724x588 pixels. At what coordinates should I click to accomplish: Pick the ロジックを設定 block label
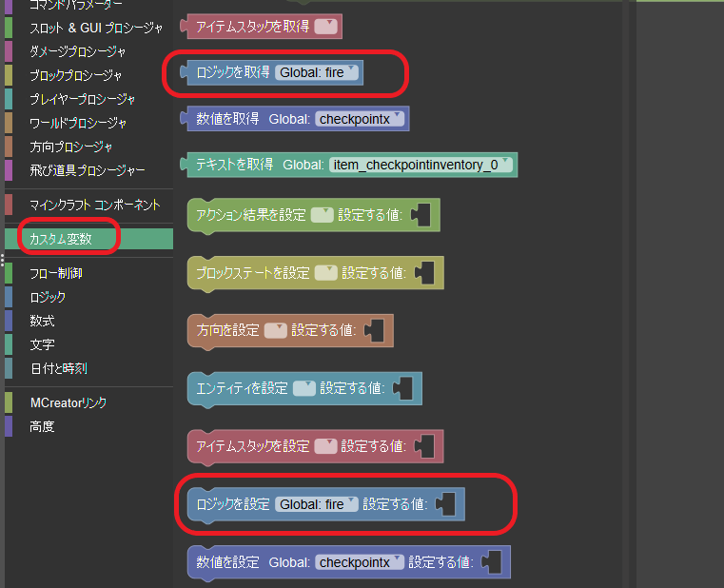coord(233,504)
